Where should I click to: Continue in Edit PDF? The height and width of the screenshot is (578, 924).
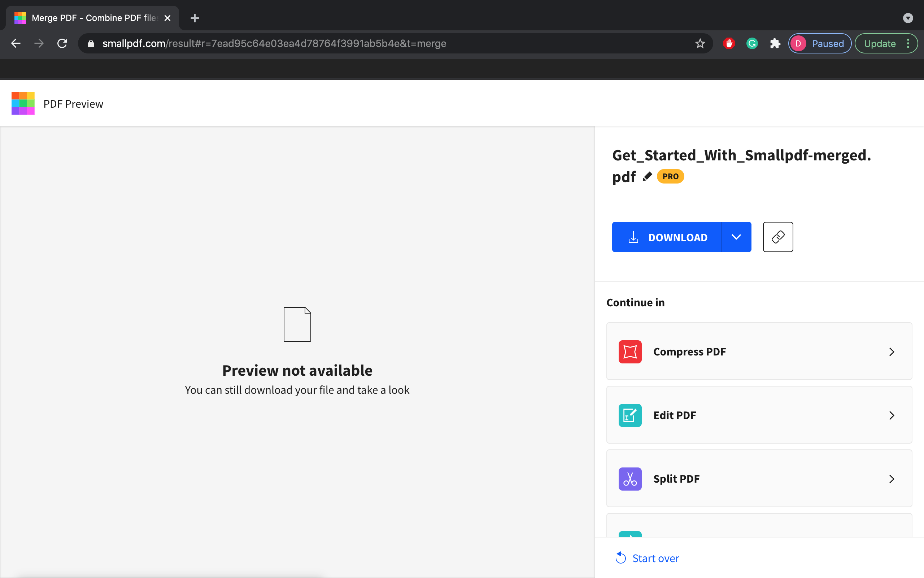click(759, 415)
